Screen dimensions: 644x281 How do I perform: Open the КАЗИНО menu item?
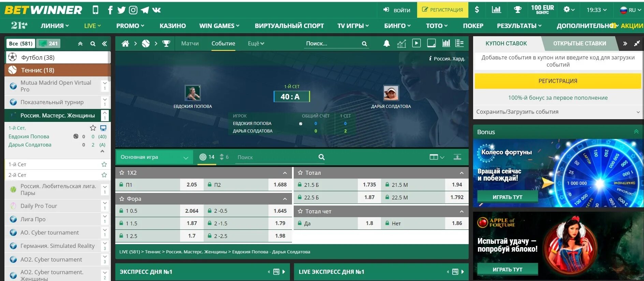173,26
